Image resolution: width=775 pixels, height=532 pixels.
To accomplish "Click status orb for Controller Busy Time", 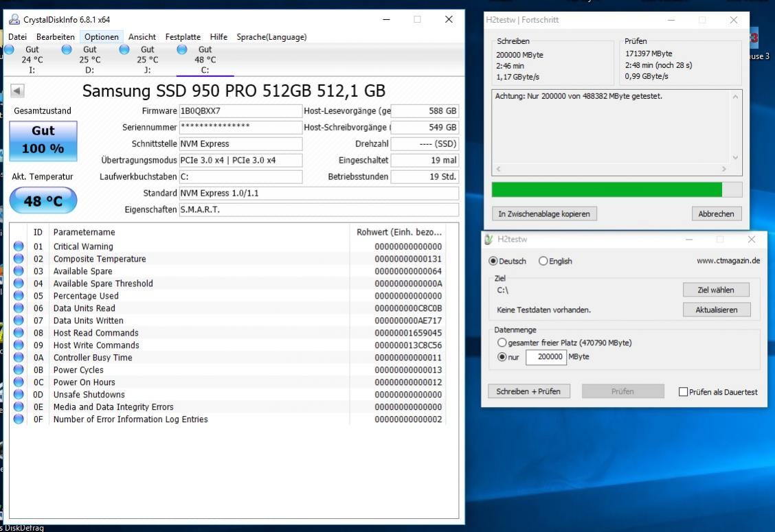I will 19,357.
